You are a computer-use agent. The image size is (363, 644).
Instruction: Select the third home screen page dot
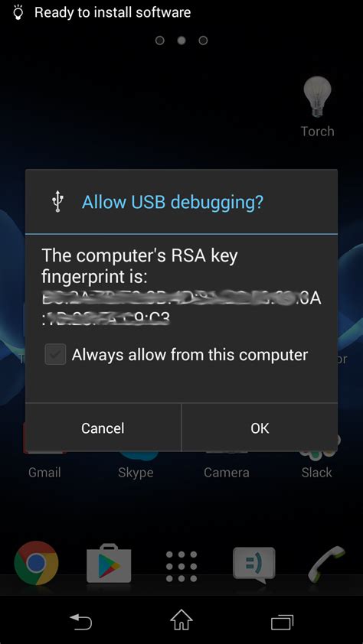point(203,41)
